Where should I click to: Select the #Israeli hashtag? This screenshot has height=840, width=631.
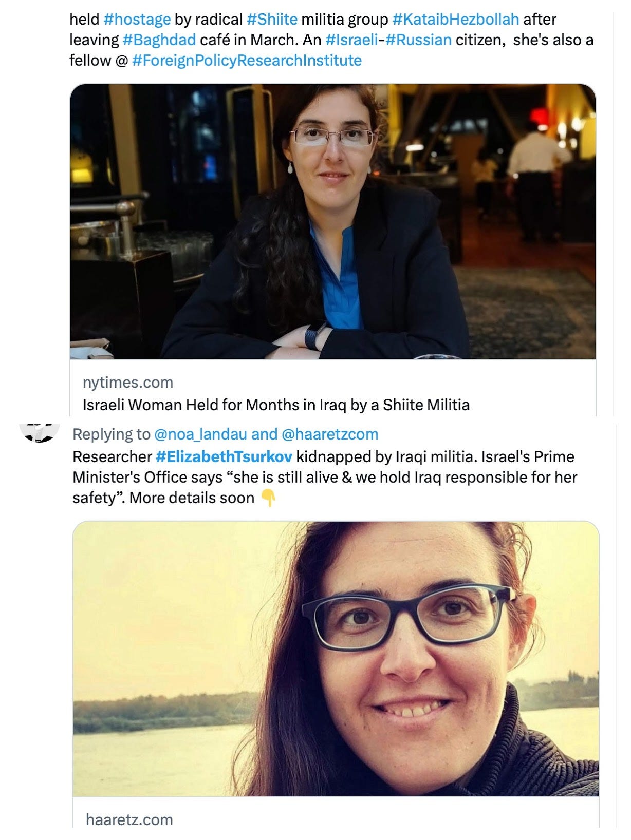(x=351, y=40)
